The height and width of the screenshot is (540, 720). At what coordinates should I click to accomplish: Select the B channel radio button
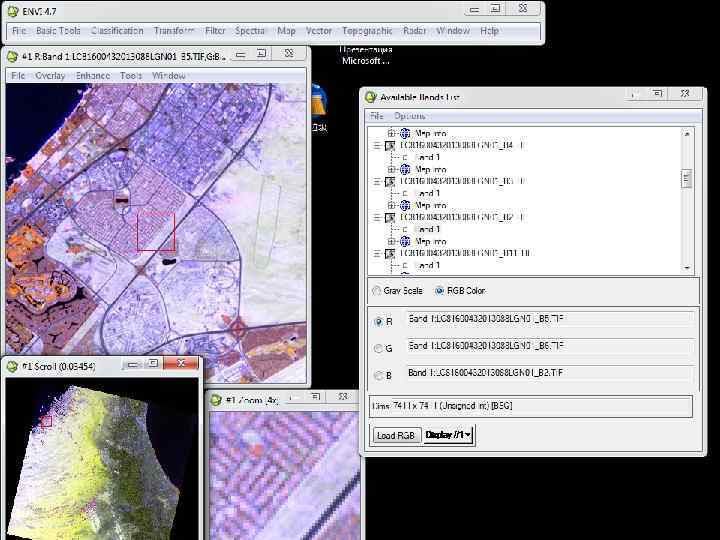click(379, 376)
